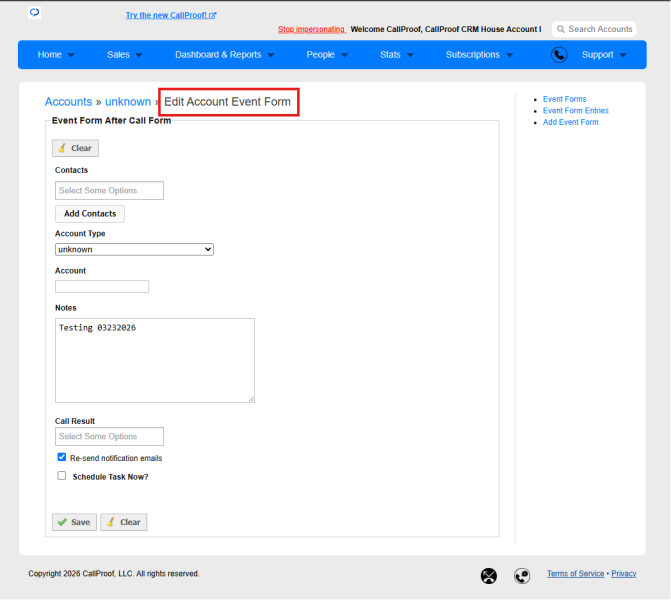This screenshot has height=600, width=671.
Task: Click the footer phone support icon
Action: click(x=522, y=576)
